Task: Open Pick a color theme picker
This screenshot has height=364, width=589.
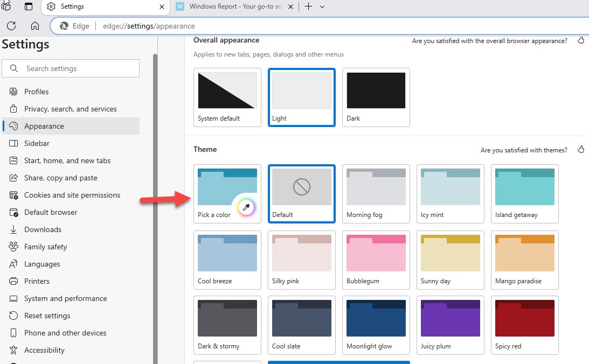Action: pyautogui.click(x=227, y=194)
